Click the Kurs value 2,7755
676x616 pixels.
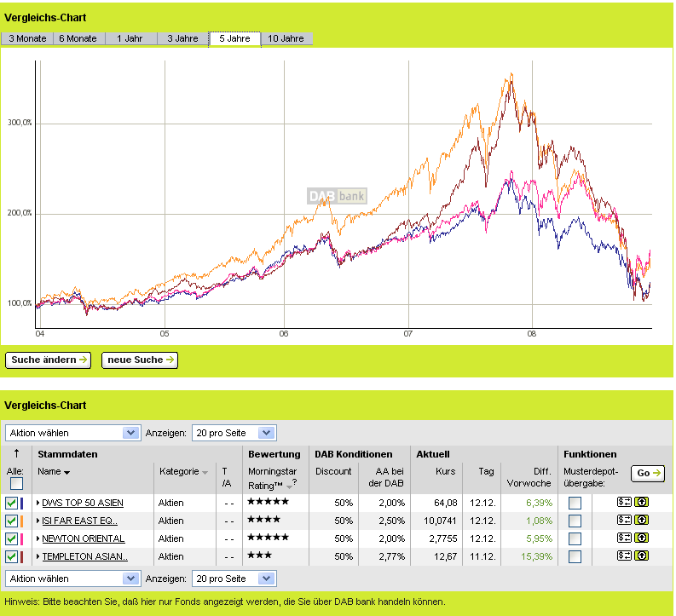pyautogui.click(x=442, y=538)
